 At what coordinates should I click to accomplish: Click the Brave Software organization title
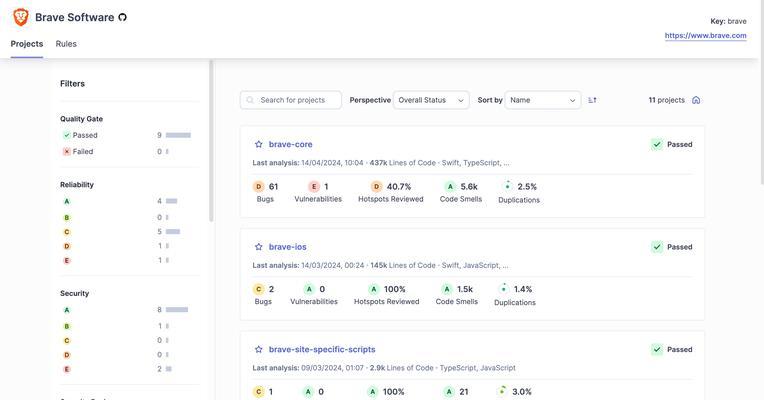pos(75,17)
